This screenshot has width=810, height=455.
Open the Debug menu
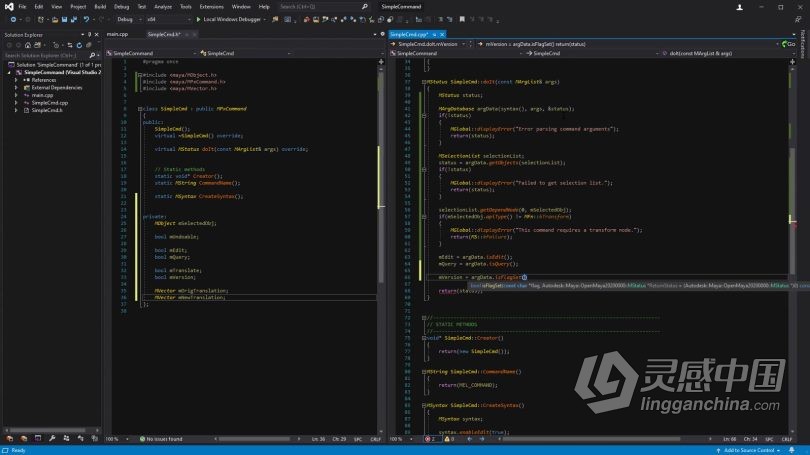pos(122,7)
